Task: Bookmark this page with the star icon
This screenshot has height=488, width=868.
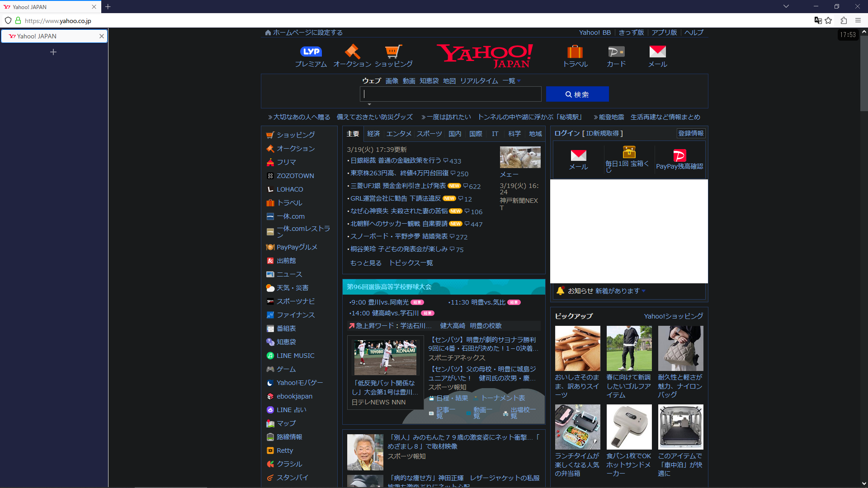Action: [828, 20]
